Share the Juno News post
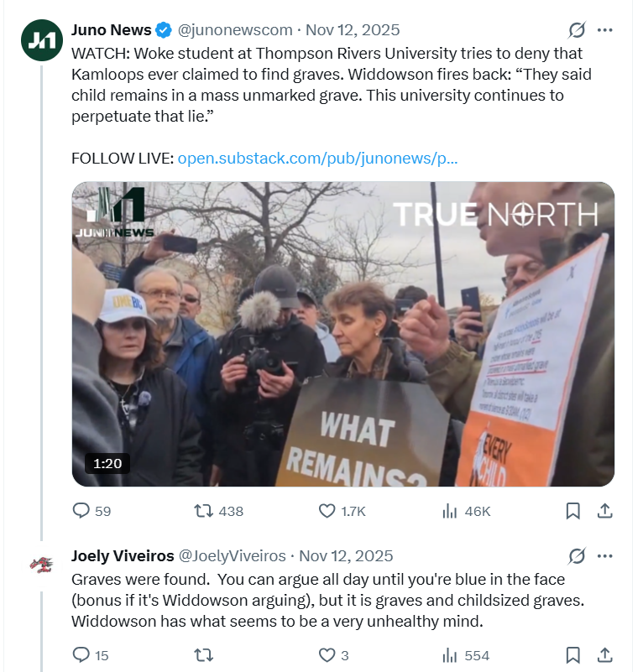 coord(604,511)
